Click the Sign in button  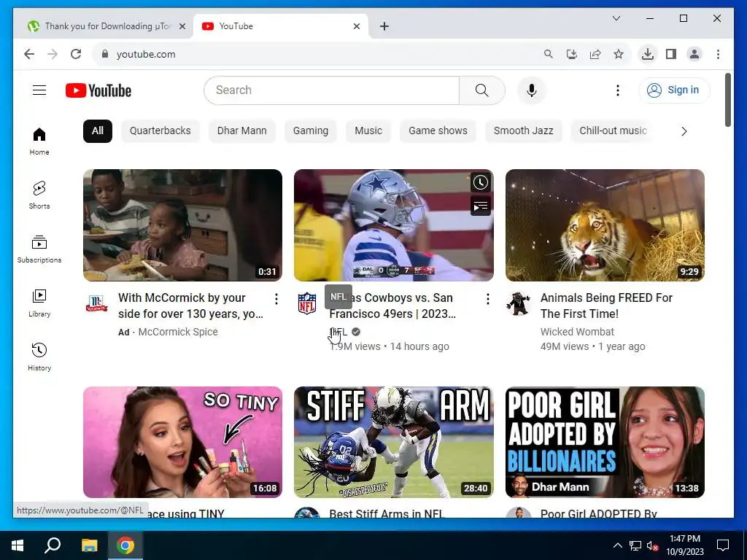coord(674,90)
